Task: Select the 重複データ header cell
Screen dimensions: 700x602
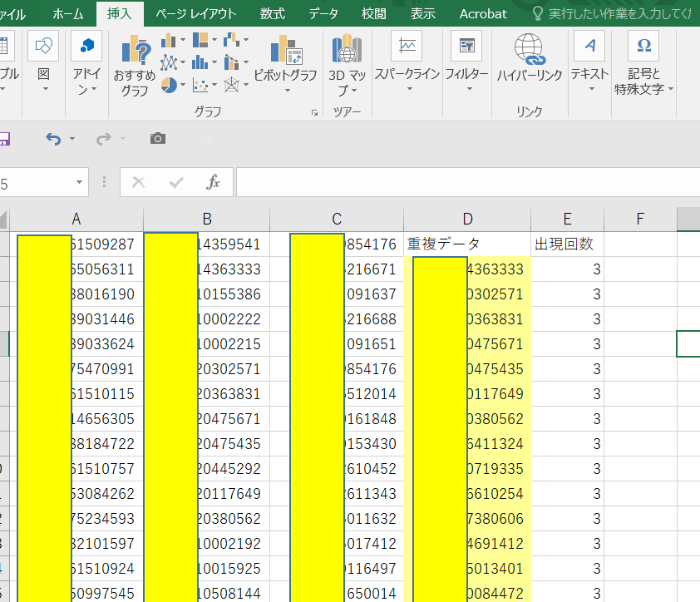Action: pyautogui.click(x=467, y=244)
